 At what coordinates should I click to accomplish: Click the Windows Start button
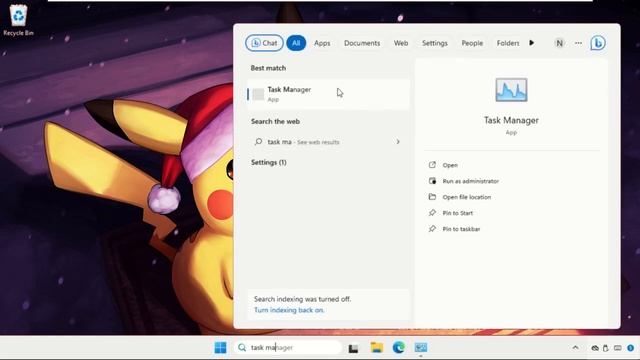(220, 347)
